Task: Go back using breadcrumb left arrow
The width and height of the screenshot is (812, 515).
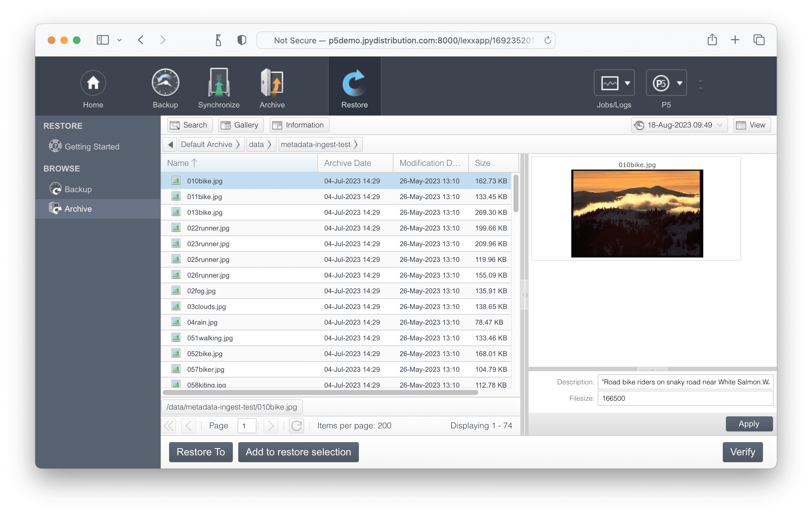Action: [170, 144]
